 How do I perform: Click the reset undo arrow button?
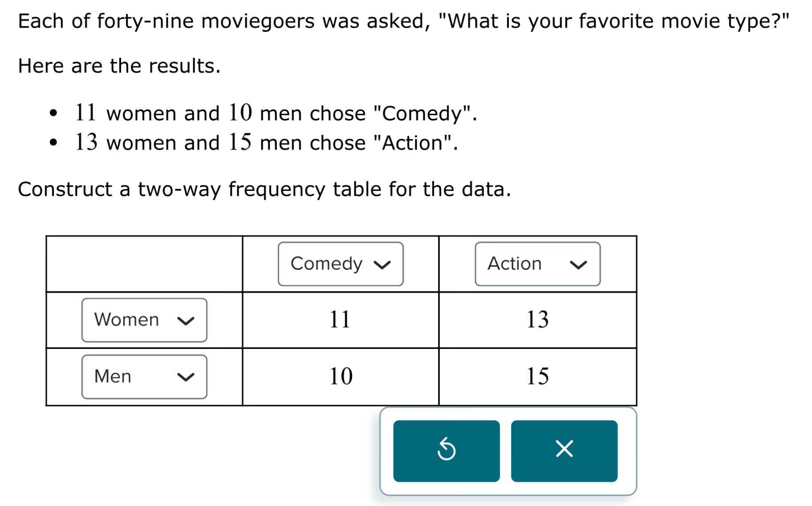tap(446, 450)
